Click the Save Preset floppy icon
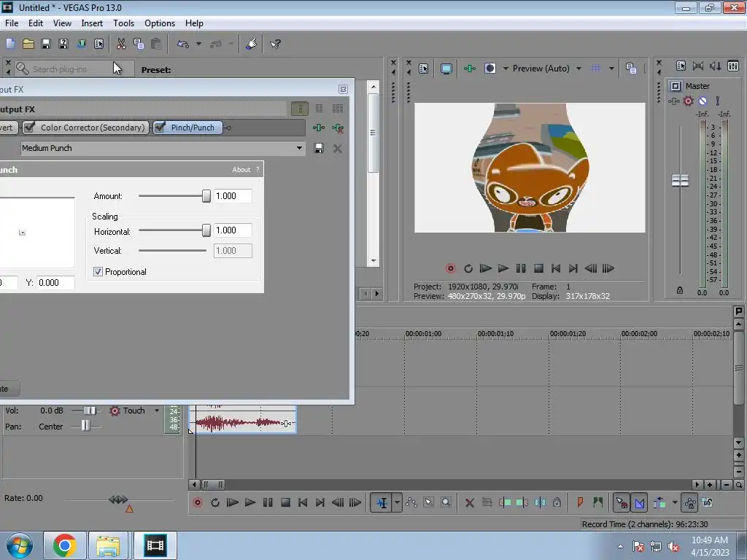 pyautogui.click(x=319, y=149)
